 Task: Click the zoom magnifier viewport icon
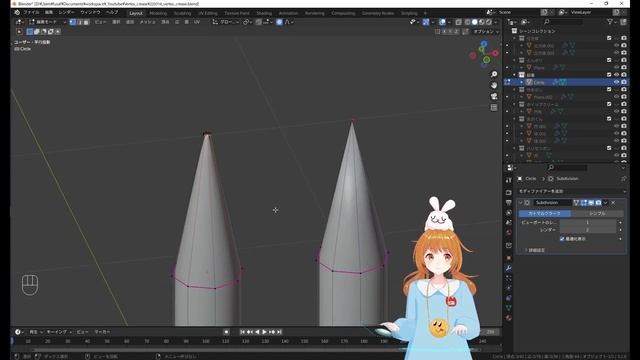tap(494, 74)
